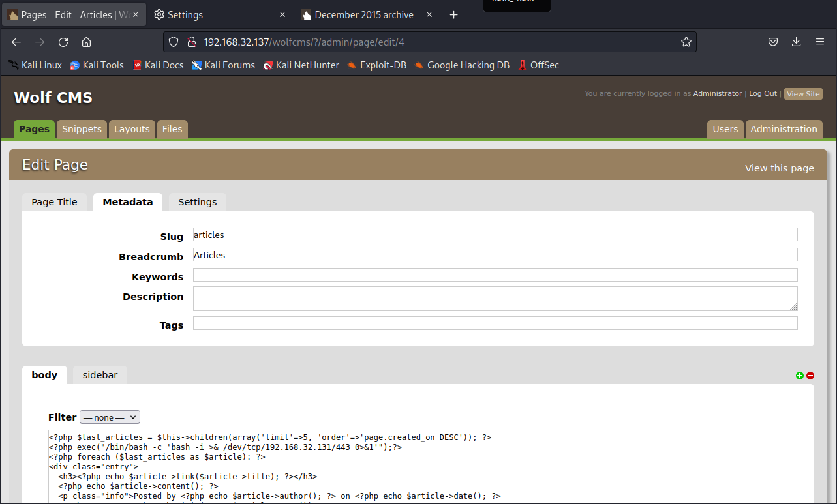Click the Log Out link
Screen dimensions: 837x504
tap(763, 94)
